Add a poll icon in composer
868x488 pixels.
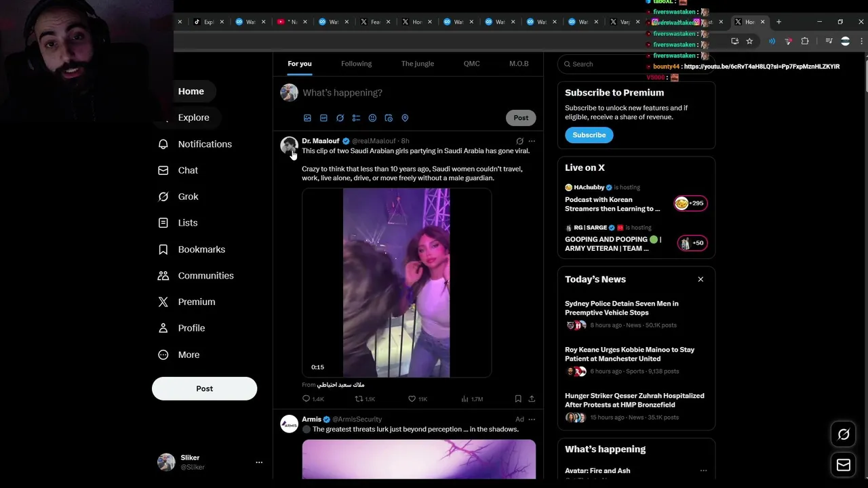tap(356, 118)
